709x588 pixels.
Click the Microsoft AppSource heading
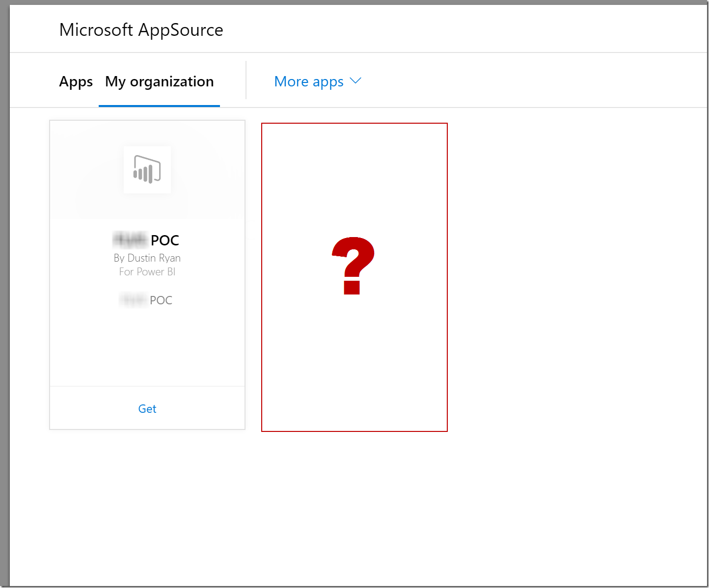point(141,30)
